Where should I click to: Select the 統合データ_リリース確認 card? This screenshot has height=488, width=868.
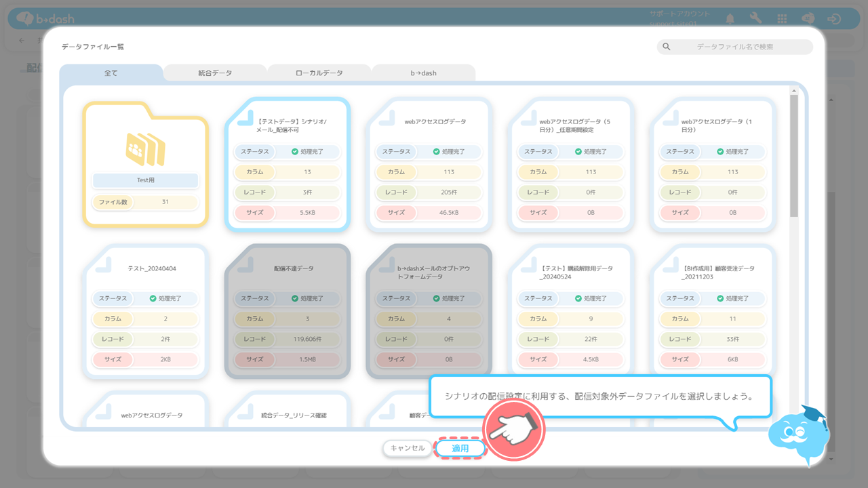(288, 410)
